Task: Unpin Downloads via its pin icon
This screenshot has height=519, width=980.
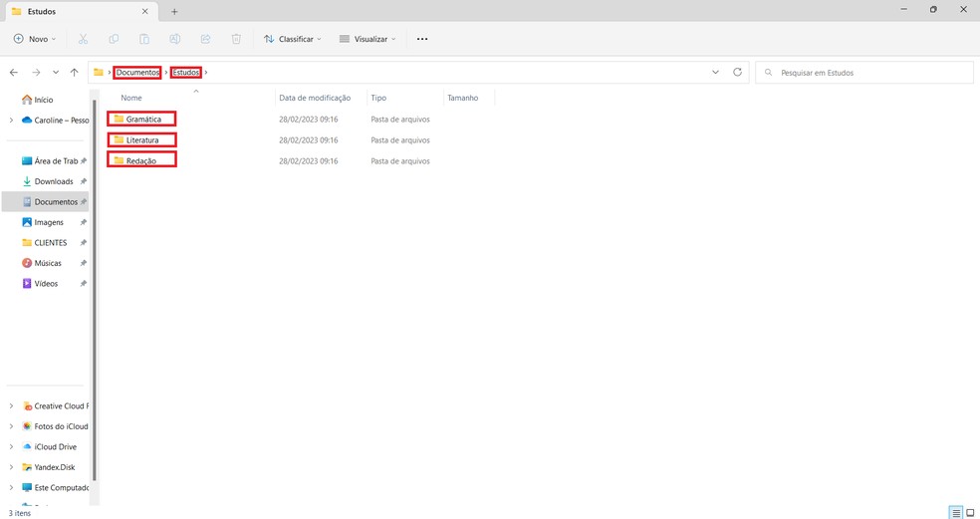Action: point(83,181)
